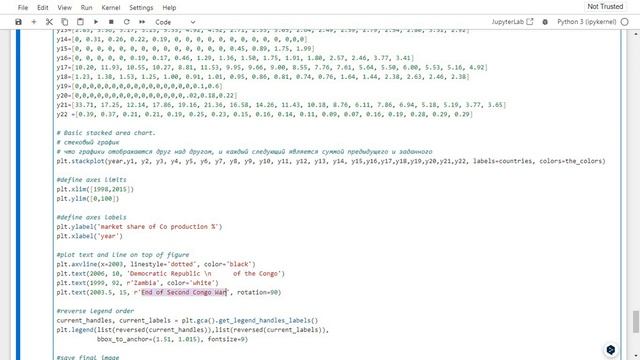Open the View menu

pyautogui.click(x=64, y=7)
